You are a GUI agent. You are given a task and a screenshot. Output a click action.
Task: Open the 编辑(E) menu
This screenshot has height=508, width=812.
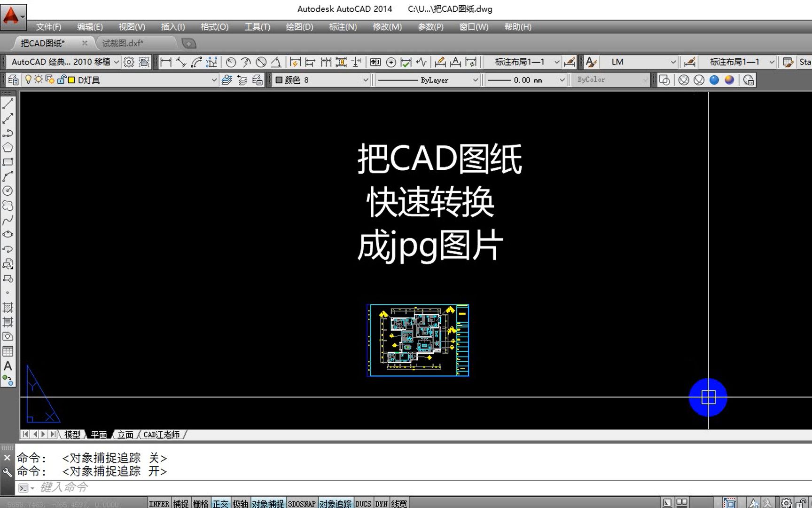tap(90, 27)
